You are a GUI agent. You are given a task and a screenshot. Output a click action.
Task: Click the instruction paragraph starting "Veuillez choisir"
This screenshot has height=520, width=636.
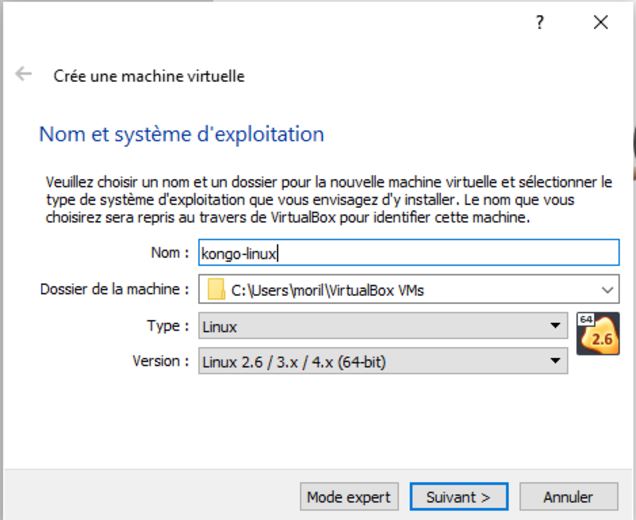[x=328, y=199]
